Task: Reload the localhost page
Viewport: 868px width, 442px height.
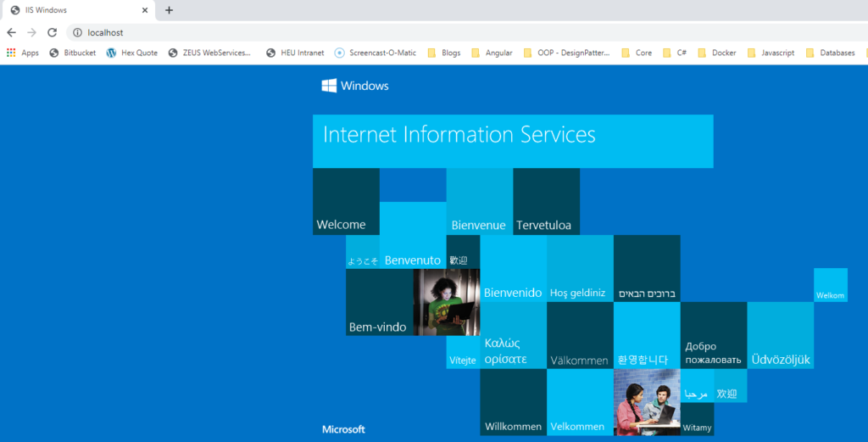Action: pos(52,33)
